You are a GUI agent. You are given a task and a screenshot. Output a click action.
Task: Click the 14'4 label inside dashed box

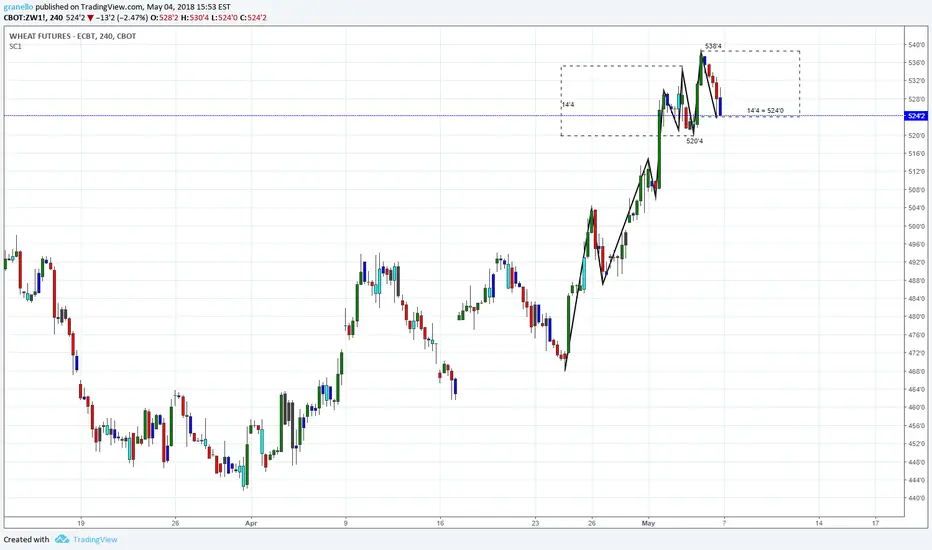(568, 105)
